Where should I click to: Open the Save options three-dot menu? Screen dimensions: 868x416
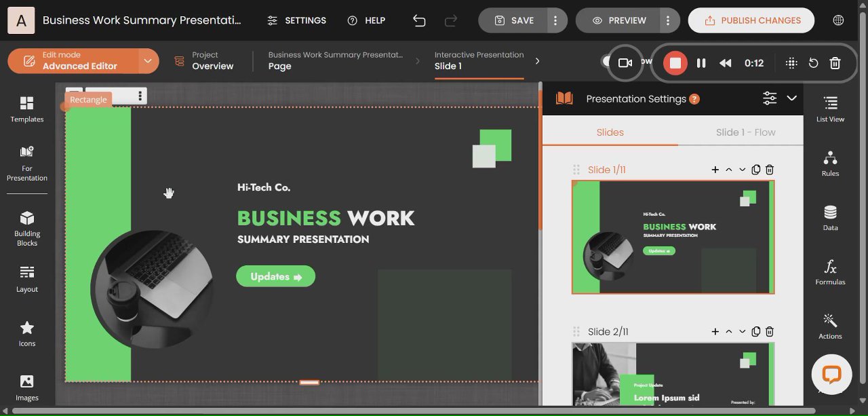coord(555,20)
